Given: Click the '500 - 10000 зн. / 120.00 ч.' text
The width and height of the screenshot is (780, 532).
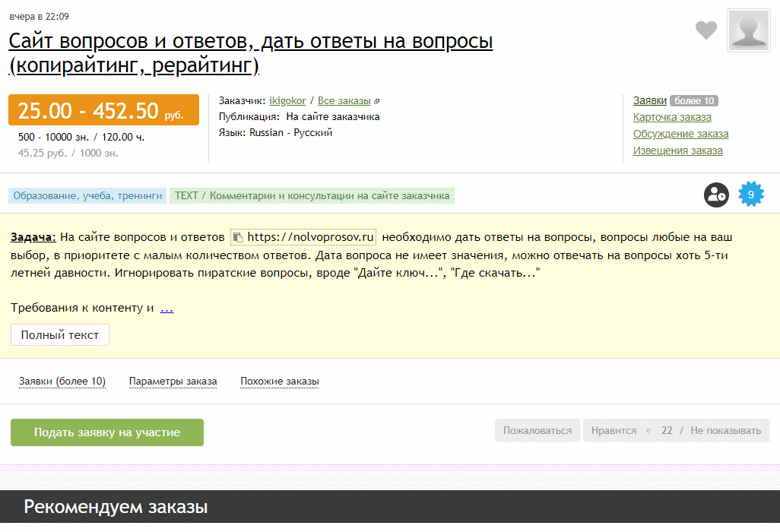Looking at the screenshot, I should (x=81, y=138).
